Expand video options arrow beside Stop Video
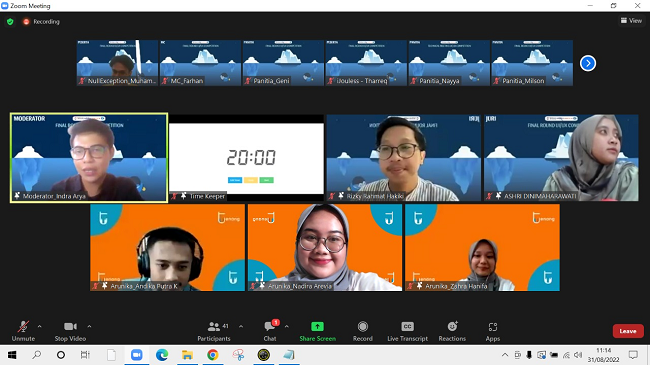The width and height of the screenshot is (650, 365). point(89,326)
